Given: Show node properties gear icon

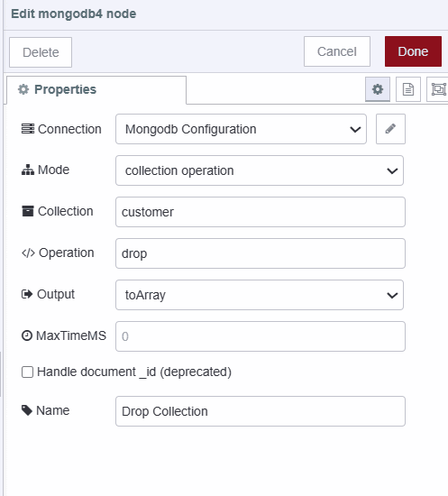Looking at the screenshot, I should coord(378,89).
